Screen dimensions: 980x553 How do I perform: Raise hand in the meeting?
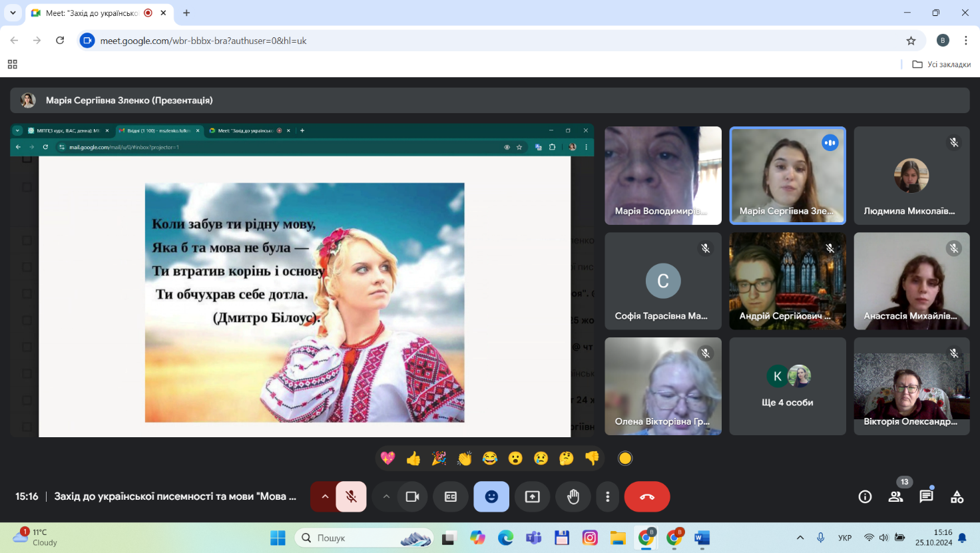(573, 496)
